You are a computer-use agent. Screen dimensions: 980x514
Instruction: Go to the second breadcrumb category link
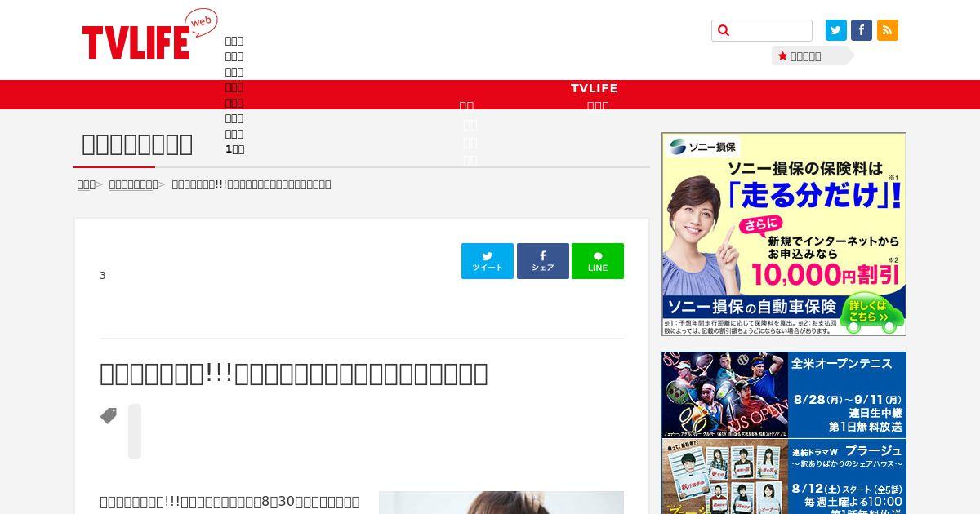click(x=133, y=184)
